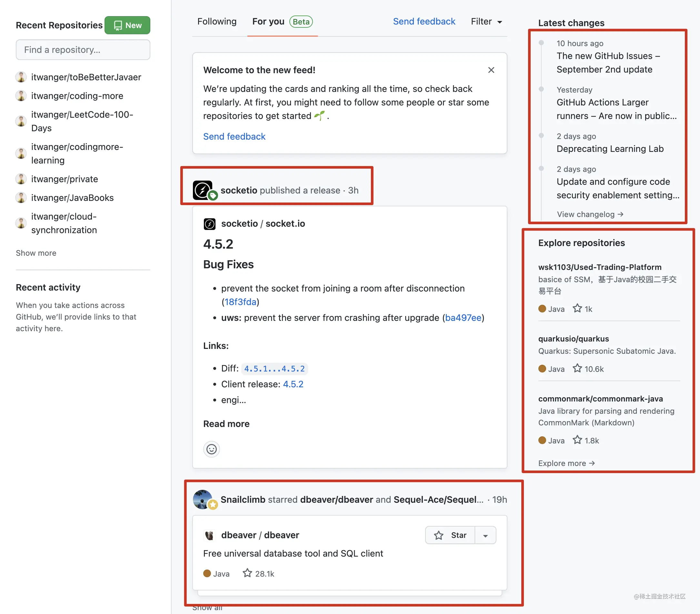The height and width of the screenshot is (614, 700).
Task: Open the 4.5.2 release title
Action: (x=218, y=244)
